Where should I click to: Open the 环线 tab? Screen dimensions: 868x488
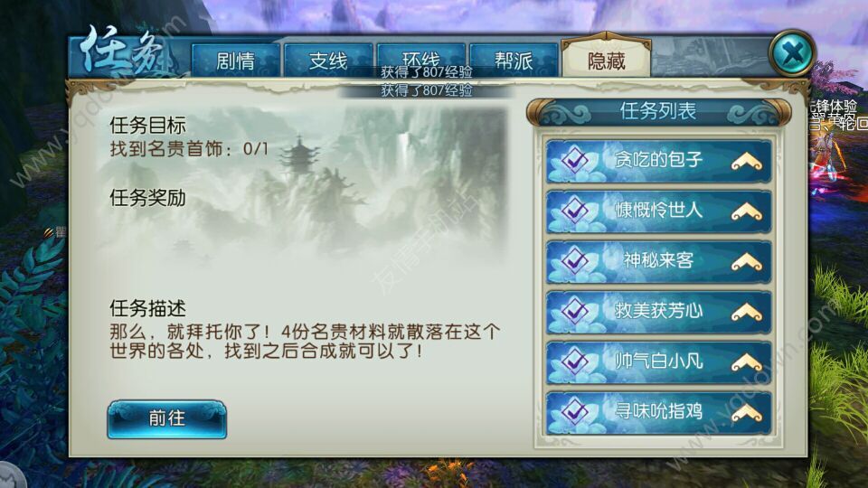(x=420, y=60)
